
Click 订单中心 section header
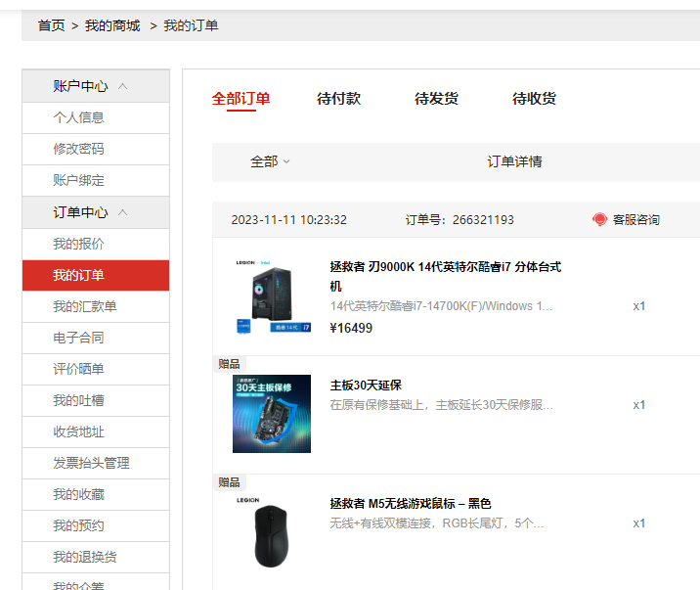96,212
